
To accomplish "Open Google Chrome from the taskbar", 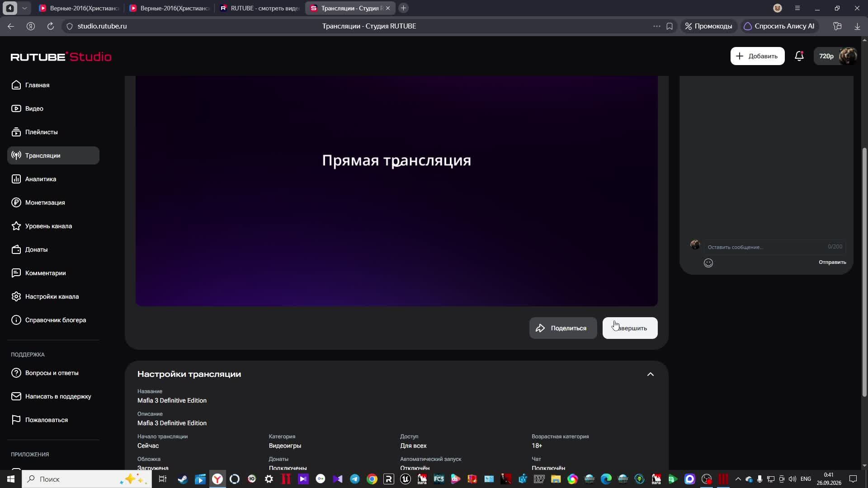I will point(372,479).
